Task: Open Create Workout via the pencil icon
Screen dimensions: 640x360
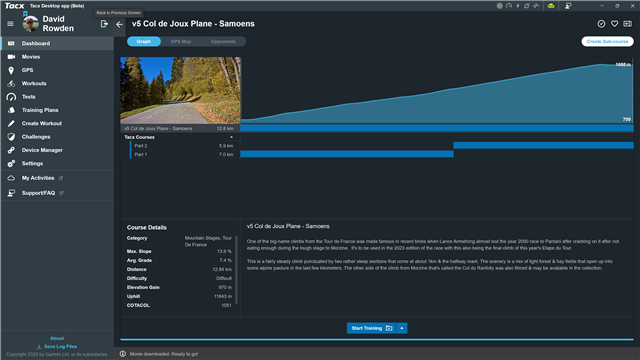Action: (11, 123)
